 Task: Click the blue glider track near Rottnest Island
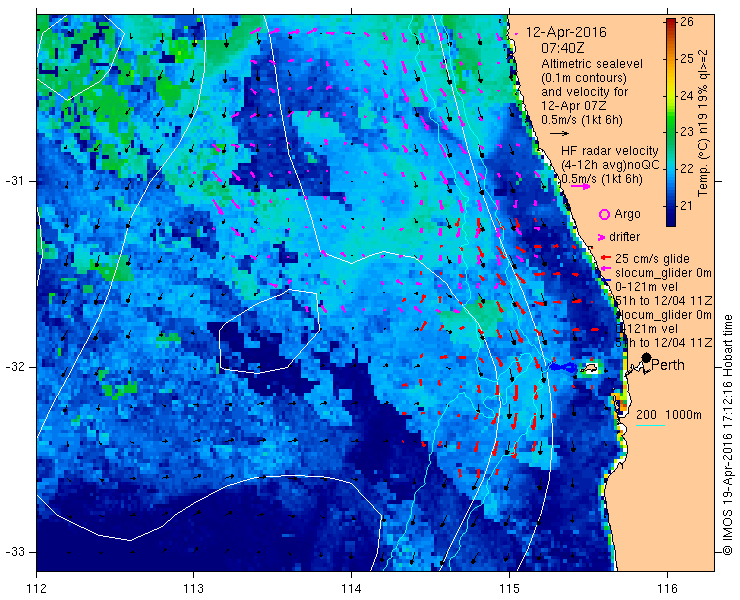563,367
